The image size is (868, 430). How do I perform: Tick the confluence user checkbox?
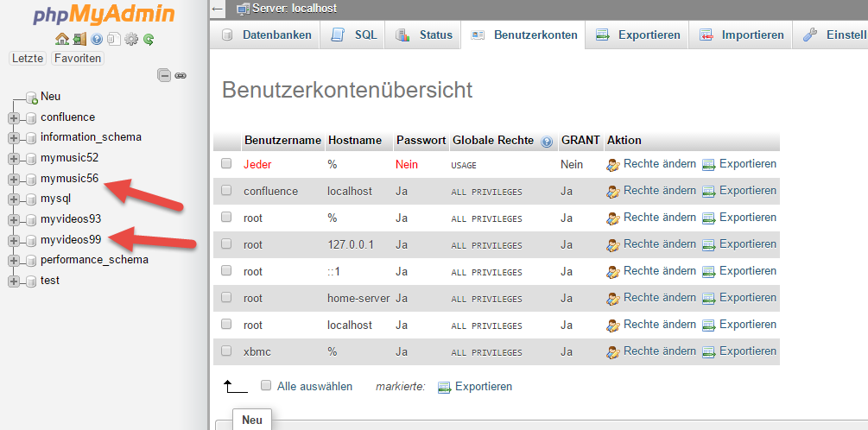click(x=226, y=190)
